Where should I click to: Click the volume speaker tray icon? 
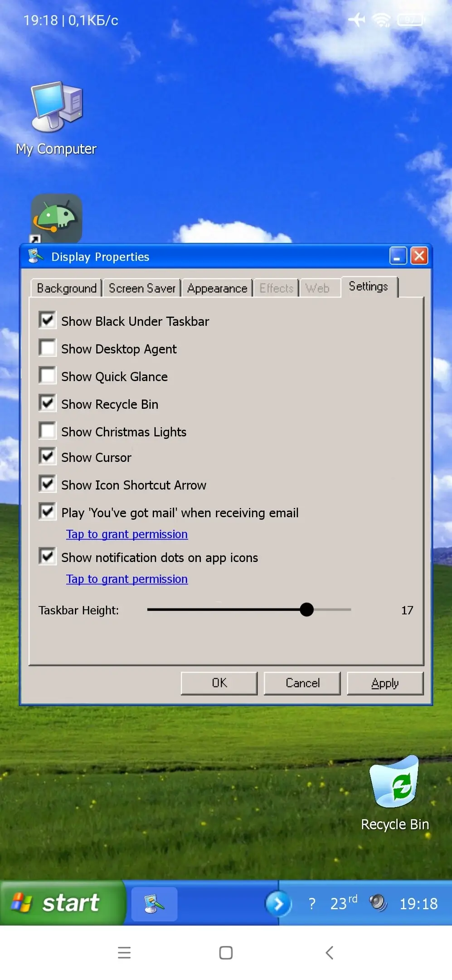click(x=378, y=903)
